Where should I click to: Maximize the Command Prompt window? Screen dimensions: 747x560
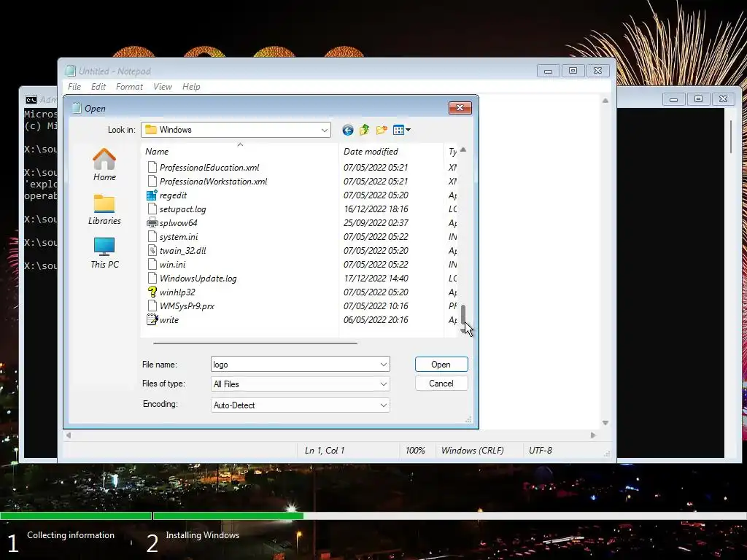point(698,98)
